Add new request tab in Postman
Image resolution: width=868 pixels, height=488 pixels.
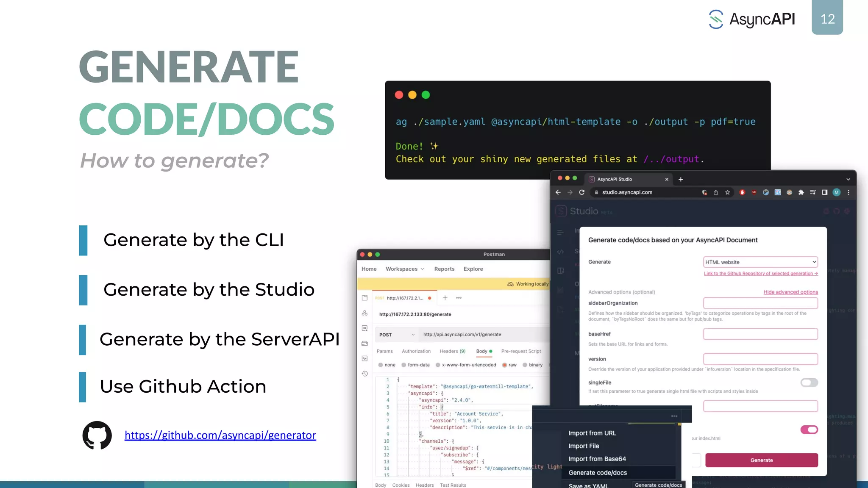[x=445, y=298]
